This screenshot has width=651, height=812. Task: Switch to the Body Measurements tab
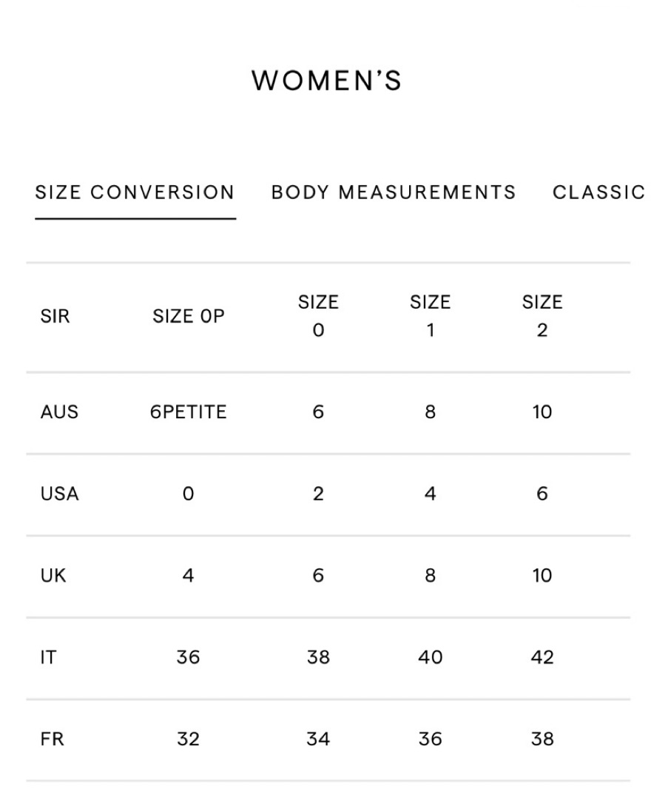[394, 192]
